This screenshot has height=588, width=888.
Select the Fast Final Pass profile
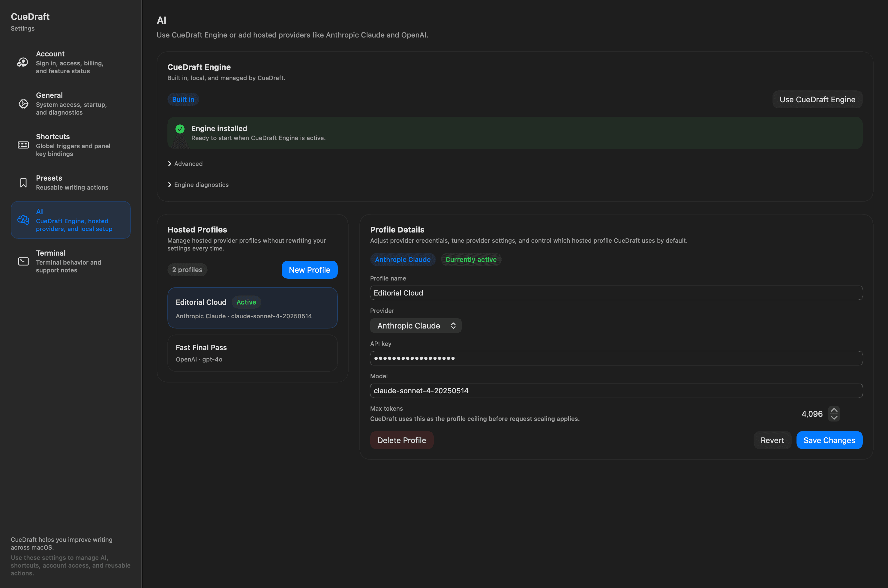(252, 353)
